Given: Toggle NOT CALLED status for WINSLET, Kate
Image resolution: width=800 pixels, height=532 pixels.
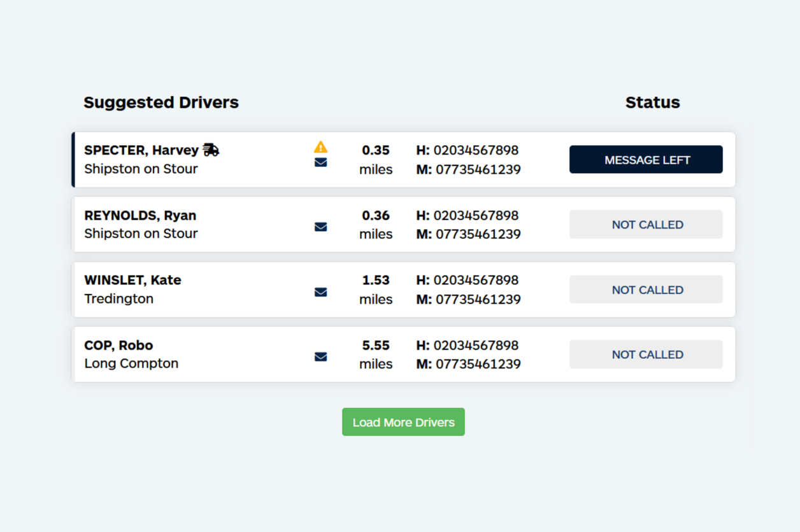Looking at the screenshot, I should (x=646, y=290).
